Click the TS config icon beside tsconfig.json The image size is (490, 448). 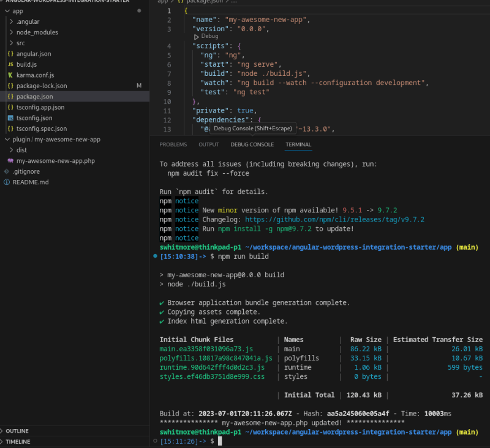pyautogui.click(x=10, y=118)
